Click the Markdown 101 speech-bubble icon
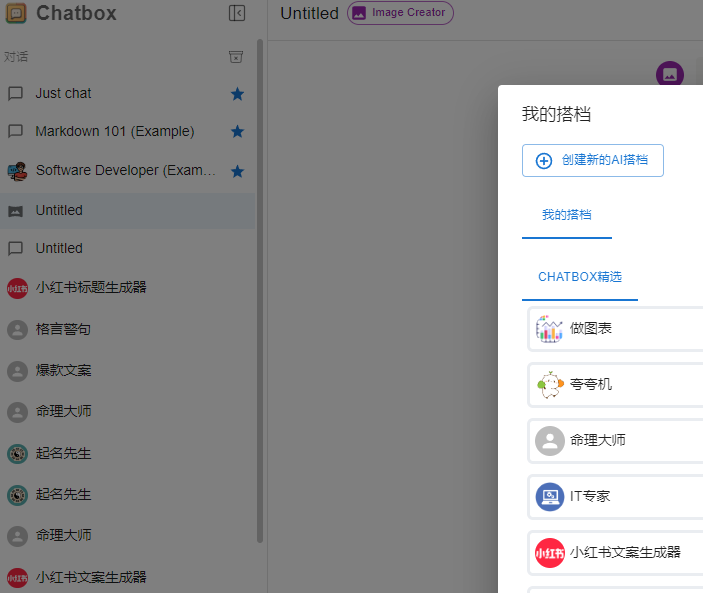703x593 pixels. pyautogui.click(x=16, y=131)
